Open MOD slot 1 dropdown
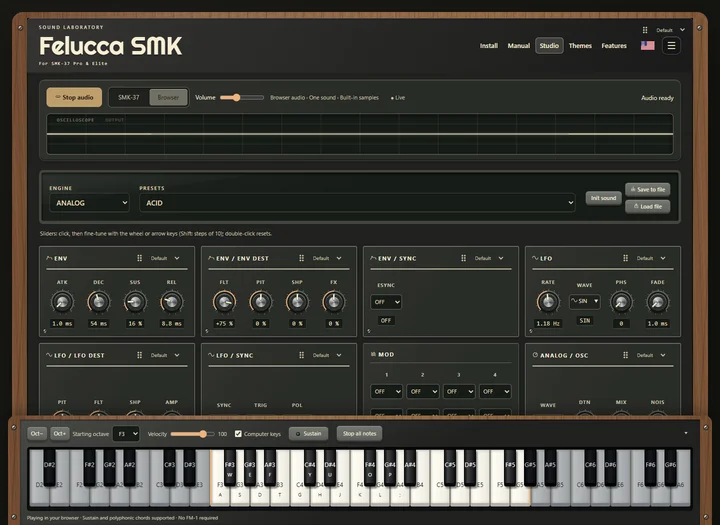The height and width of the screenshot is (525, 720). coord(386,391)
